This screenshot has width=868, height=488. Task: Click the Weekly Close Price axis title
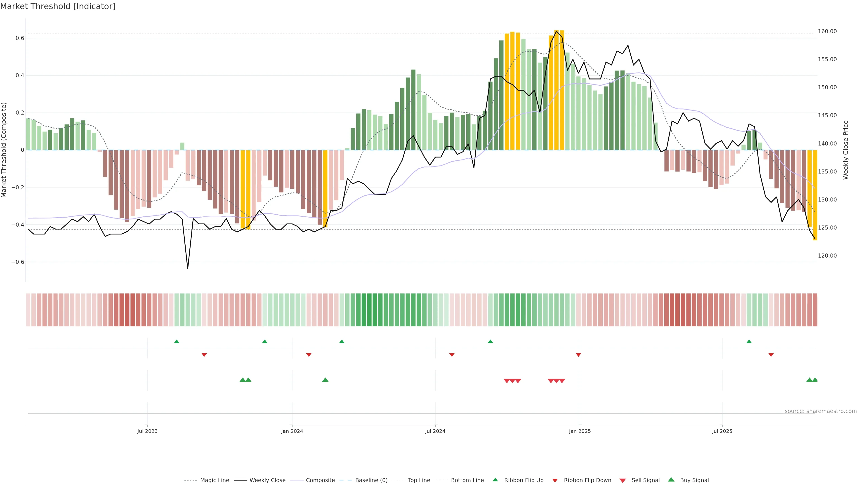(x=845, y=150)
